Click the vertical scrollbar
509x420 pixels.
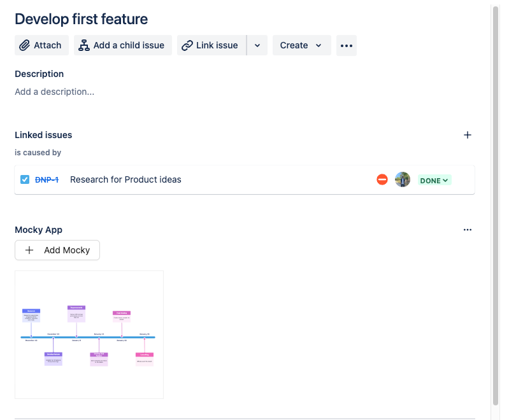coord(496,204)
